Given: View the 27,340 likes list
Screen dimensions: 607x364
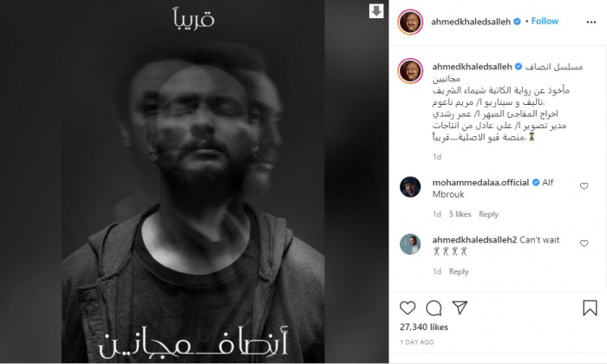Looking at the screenshot, I should (424, 328).
